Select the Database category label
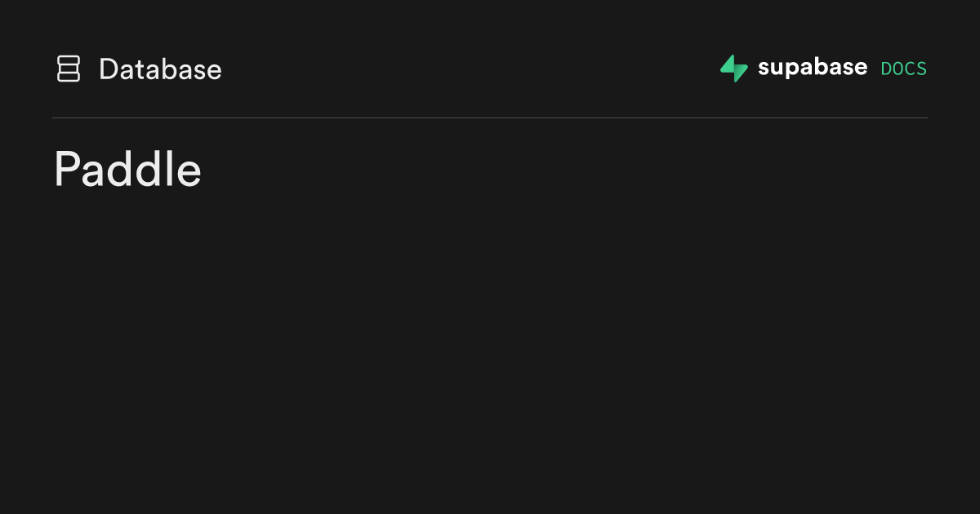 point(160,69)
